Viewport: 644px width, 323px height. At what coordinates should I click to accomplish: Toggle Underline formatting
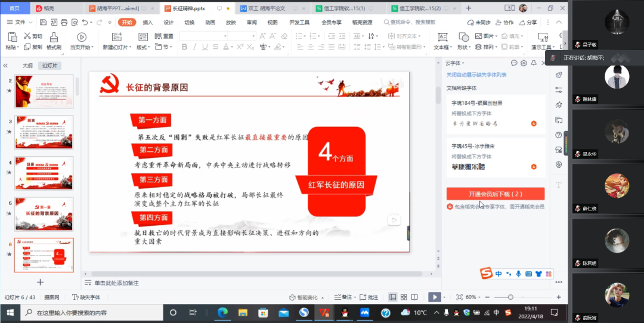[205, 47]
